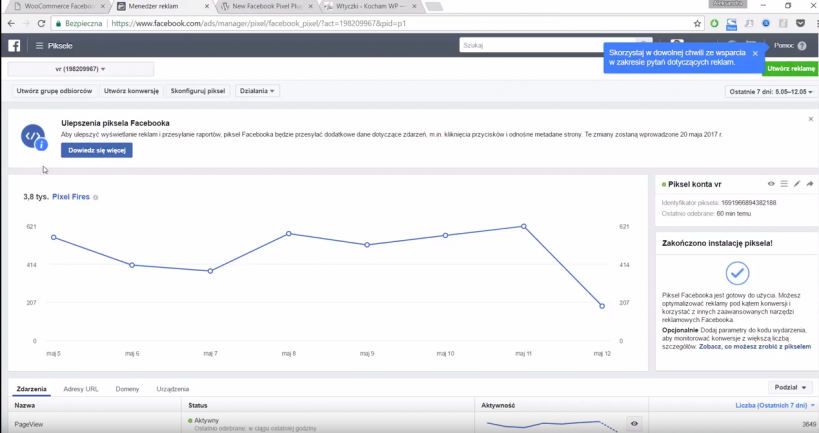Click the Szukaj search field
Viewport: 819px width, 433px height.
click(x=546, y=45)
